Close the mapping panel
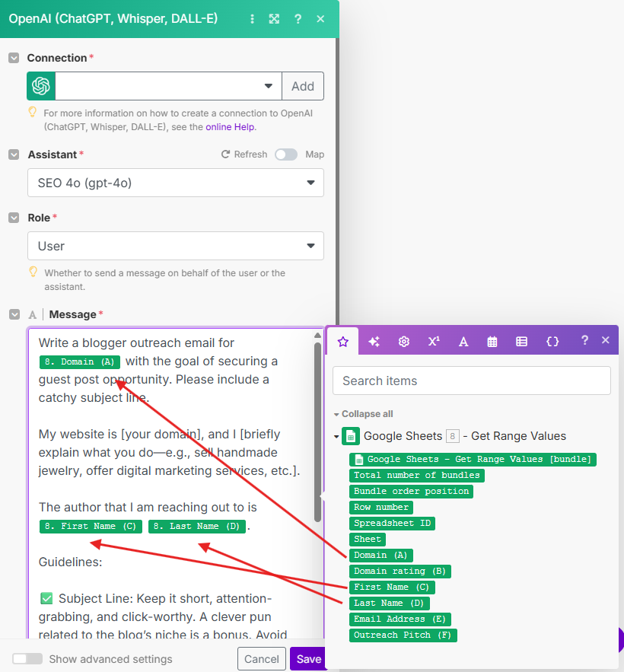The image size is (624, 672). pyautogui.click(x=606, y=340)
